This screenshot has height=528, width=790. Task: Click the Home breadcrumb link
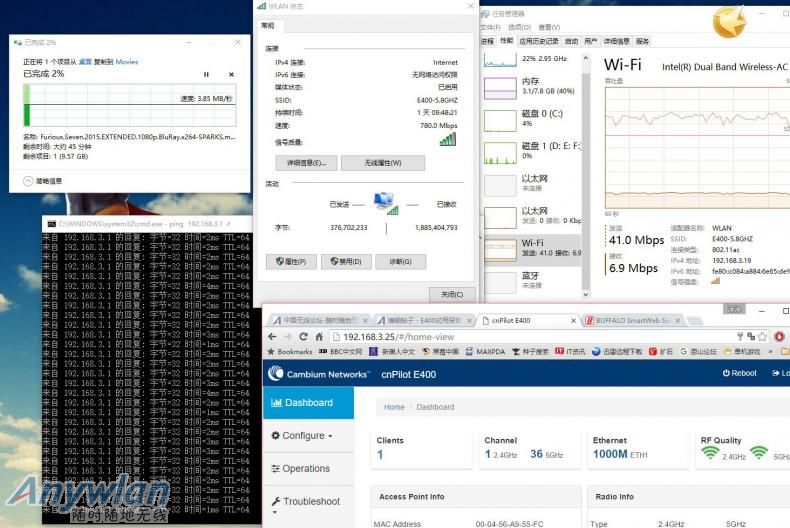pyautogui.click(x=394, y=407)
